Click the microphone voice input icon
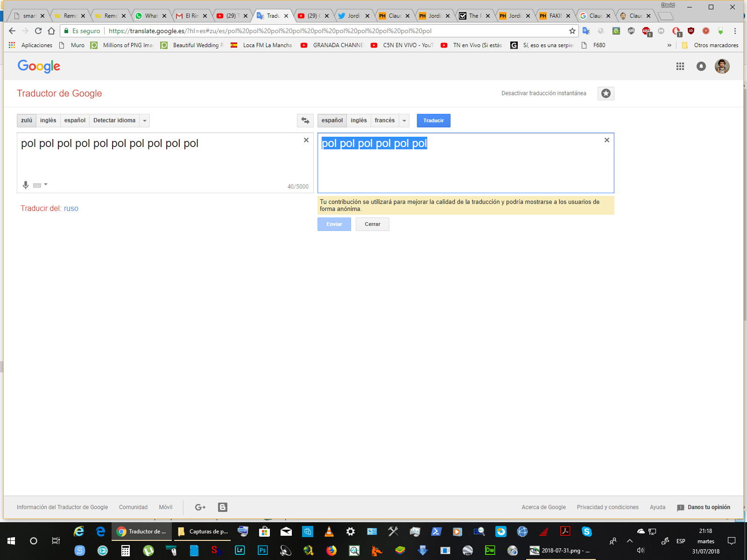 26,185
